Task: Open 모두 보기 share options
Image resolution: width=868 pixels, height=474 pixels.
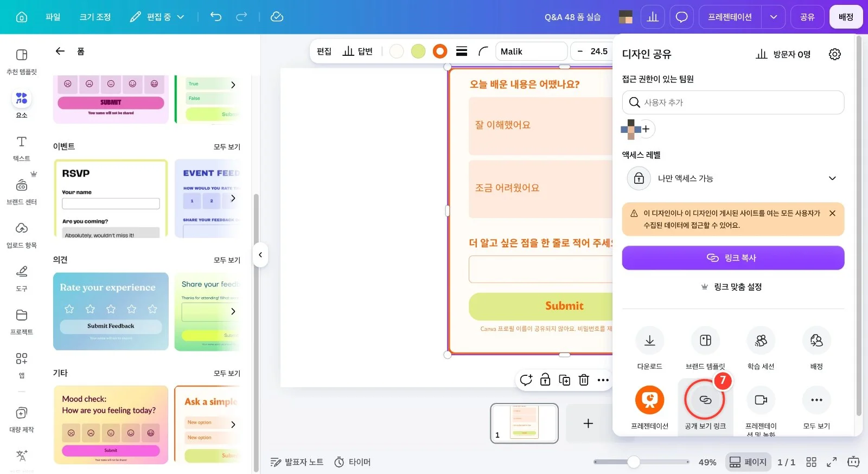Action: tap(816, 400)
